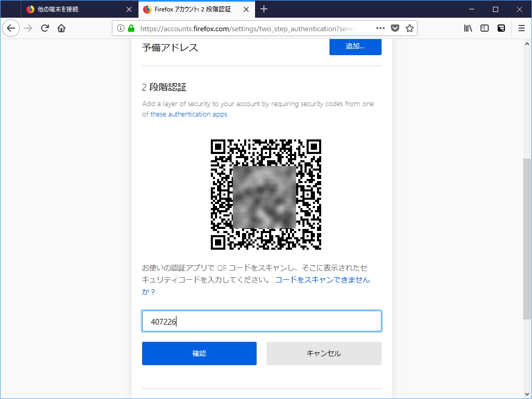Focus the security code input field
The image size is (532, 399).
click(261, 321)
